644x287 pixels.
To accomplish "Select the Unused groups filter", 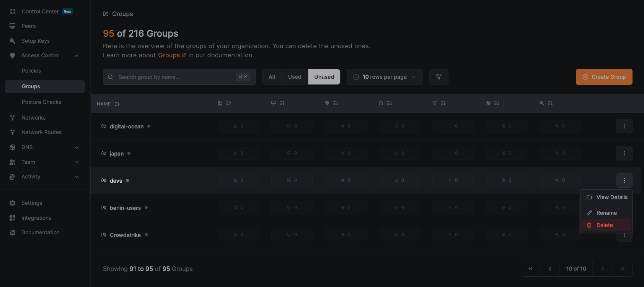I will (324, 77).
